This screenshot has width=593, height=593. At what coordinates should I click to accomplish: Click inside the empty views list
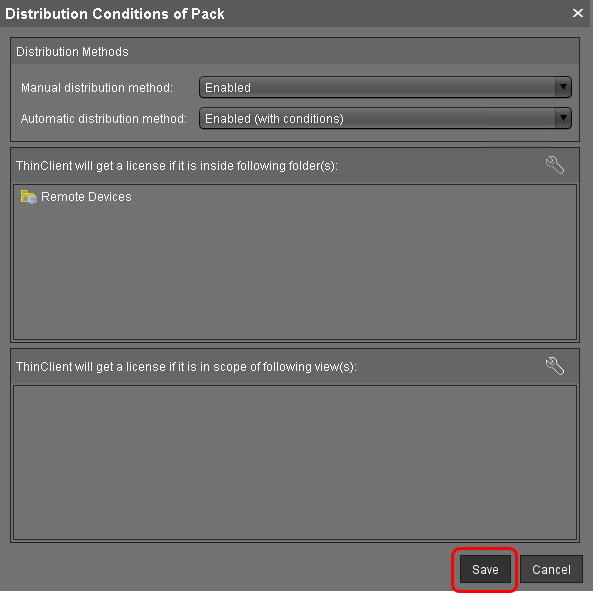295,463
